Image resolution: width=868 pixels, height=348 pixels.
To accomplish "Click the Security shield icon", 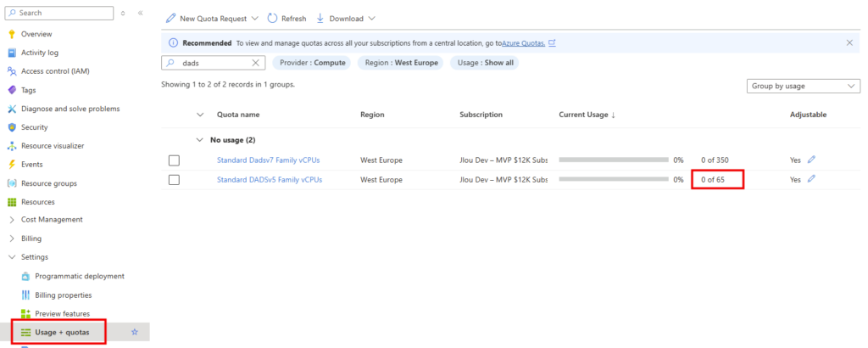I will 11,127.
